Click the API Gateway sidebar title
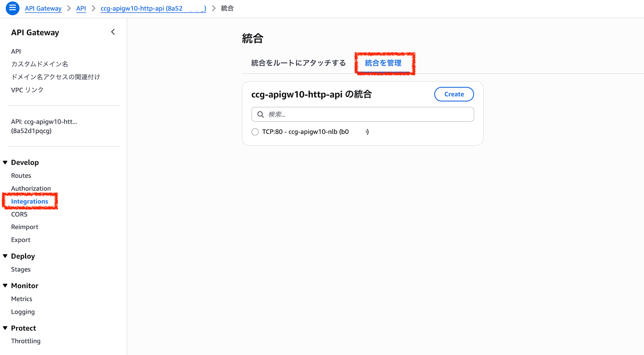The height and width of the screenshot is (355, 644). [x=35, y=33]
